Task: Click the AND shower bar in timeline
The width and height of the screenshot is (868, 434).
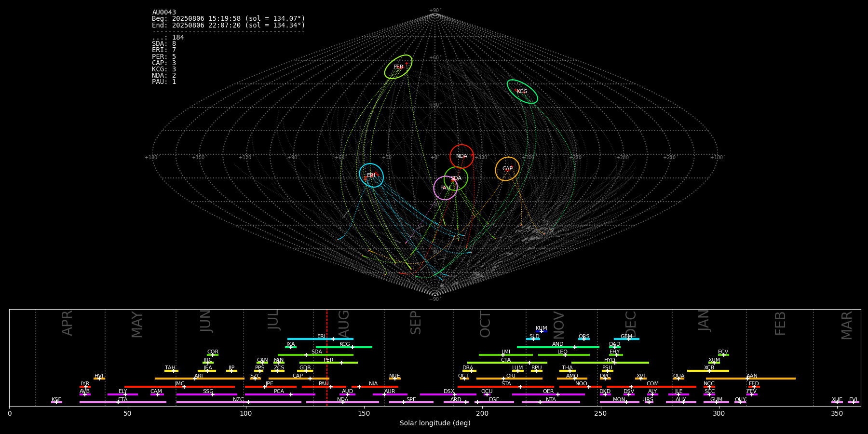Action: point(558,347)
